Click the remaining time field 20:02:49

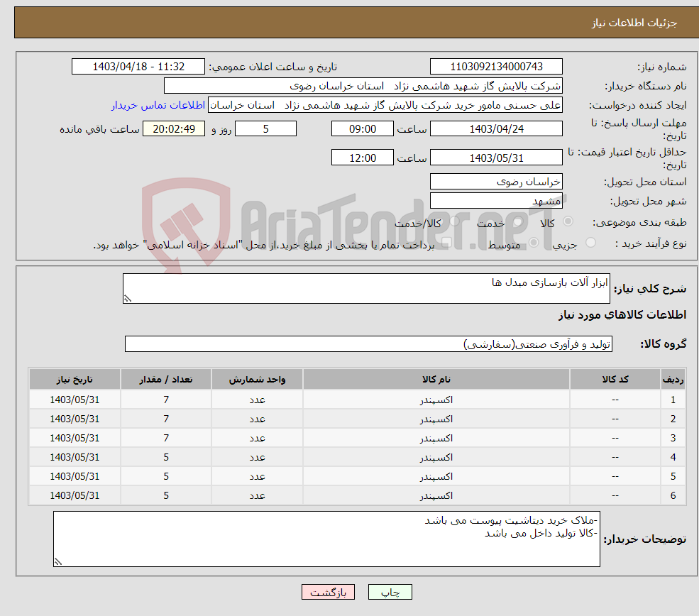click(x=174, y=129)
